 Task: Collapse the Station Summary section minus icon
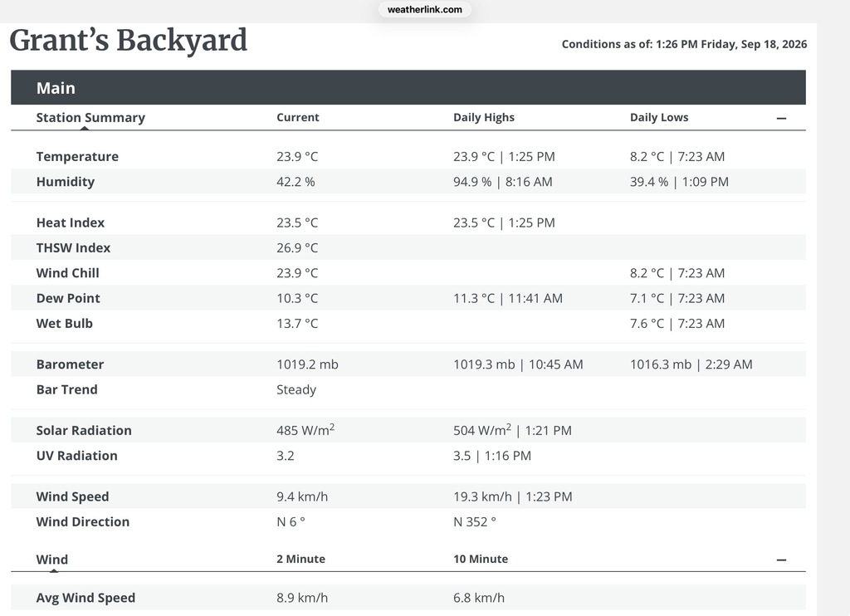[781, 118]
